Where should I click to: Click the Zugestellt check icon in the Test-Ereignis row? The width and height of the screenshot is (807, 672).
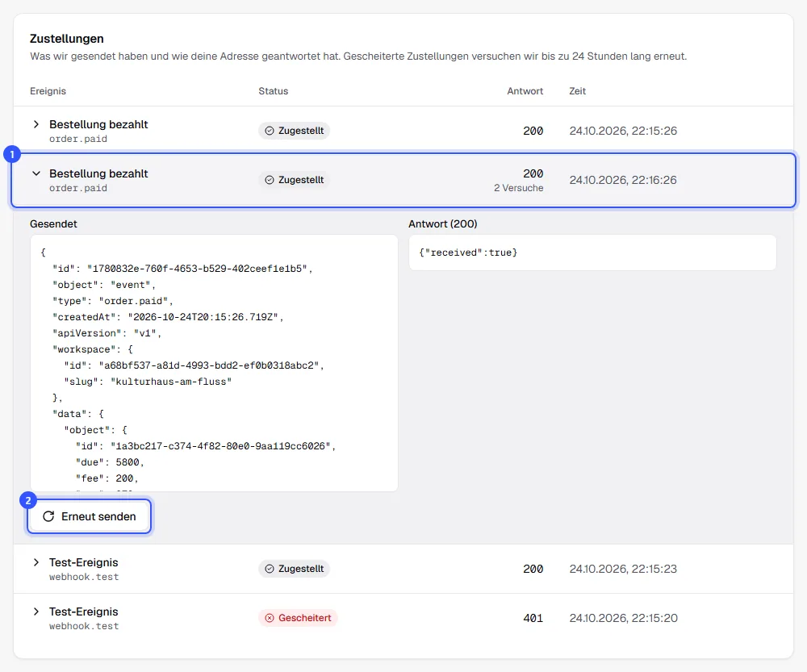click(270, 569)
